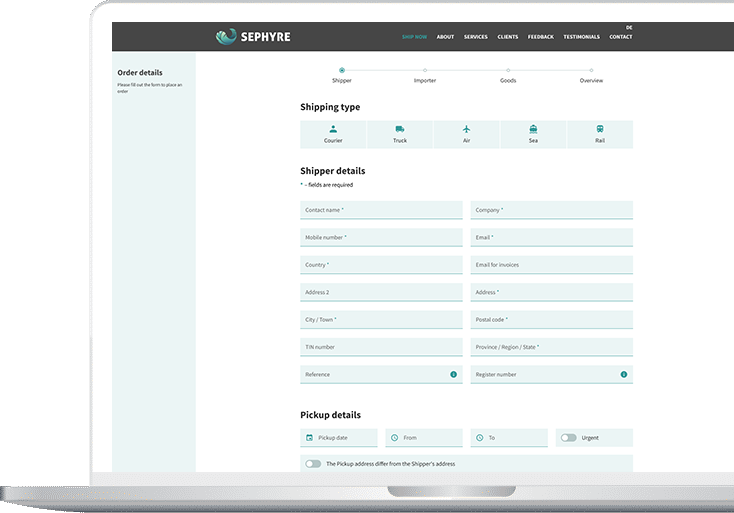Click info icon in Reference field
The width and height of the screenshot is (734, 513).
(453, 374)
